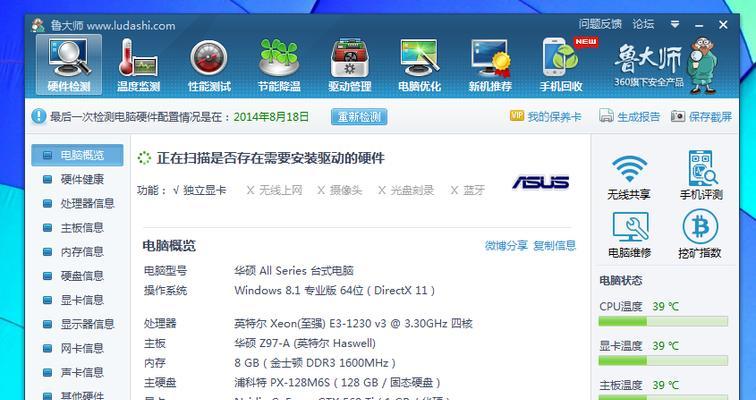This screenshot has width=756, height=400.
Task: Click the 无线上网 feature indicator
Action: point(274,190)
